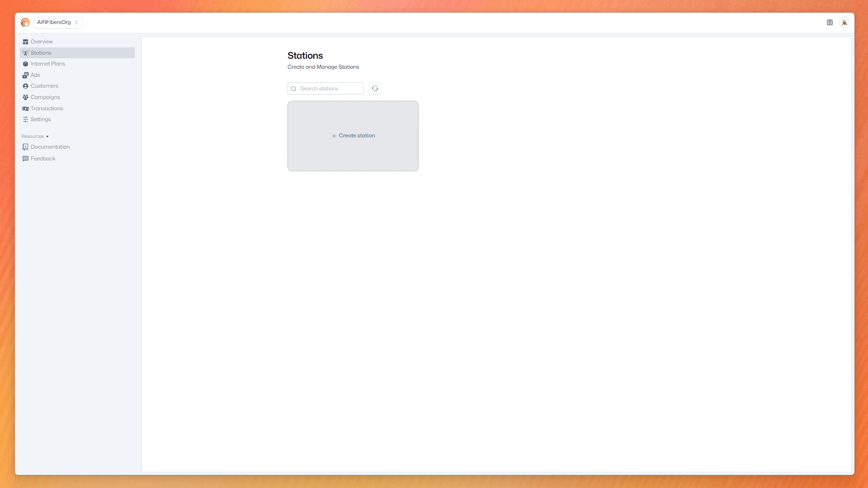Click the Transactions sidebar icon
868x488 pixels.
(x=25, y=108)
